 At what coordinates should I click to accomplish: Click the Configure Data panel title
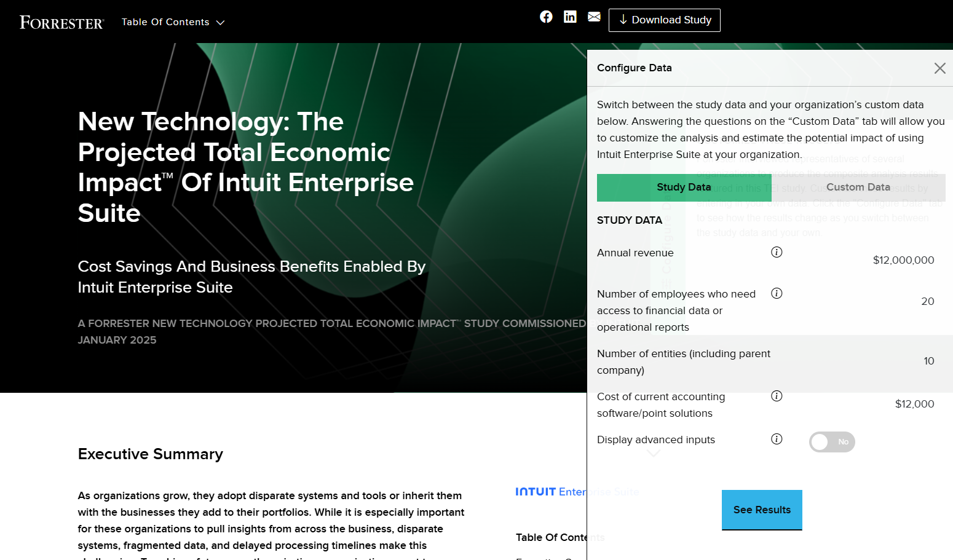[635, 68]
